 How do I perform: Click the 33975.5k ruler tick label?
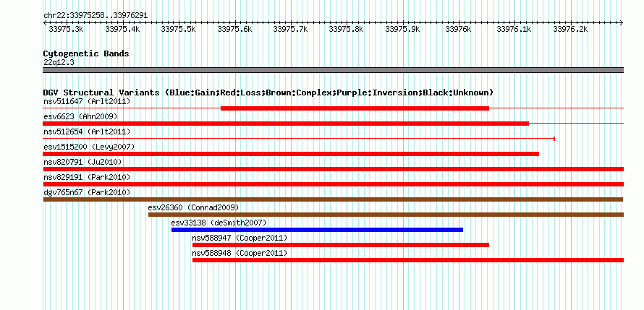pos(178,30)
